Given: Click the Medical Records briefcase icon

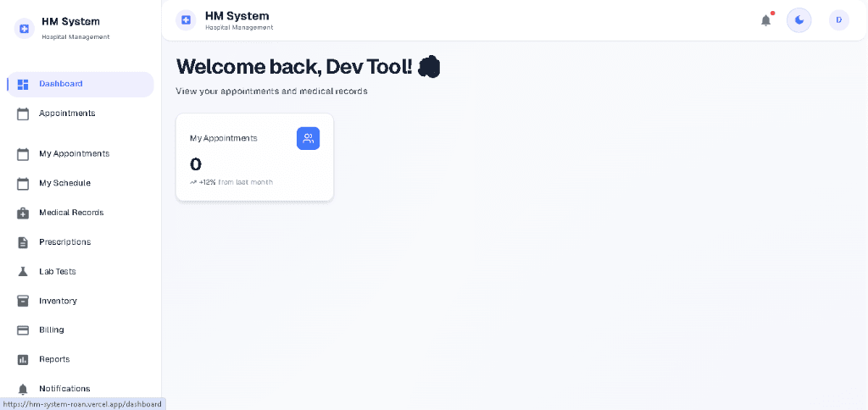Looking at the screenshot, I should click(23, 213).
